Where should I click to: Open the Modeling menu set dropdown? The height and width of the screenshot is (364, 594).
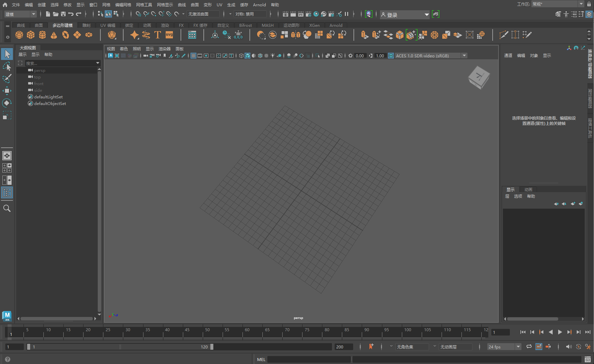(x=20, y=14)
